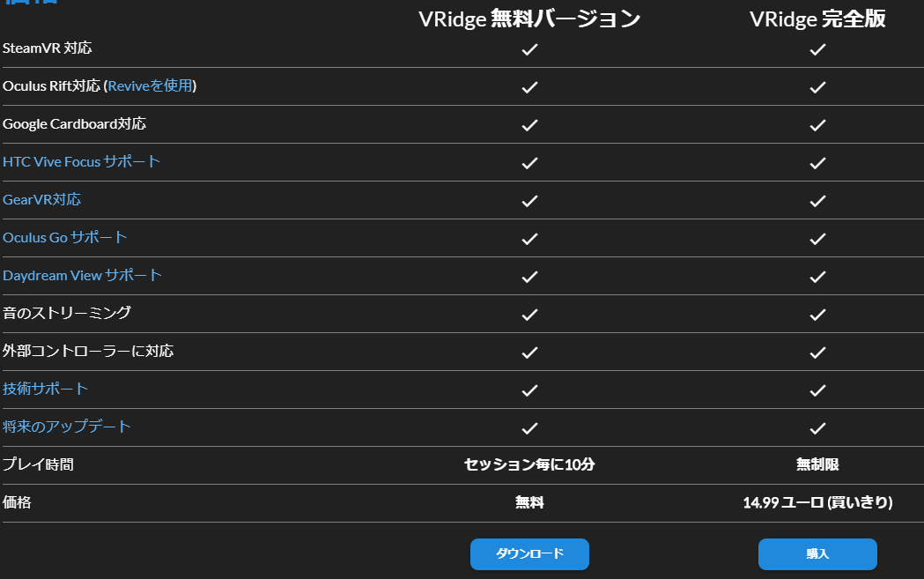Click the Daydream View checkmark in free column
Screen dimensions: 924x579
click(x=529, y=276)
